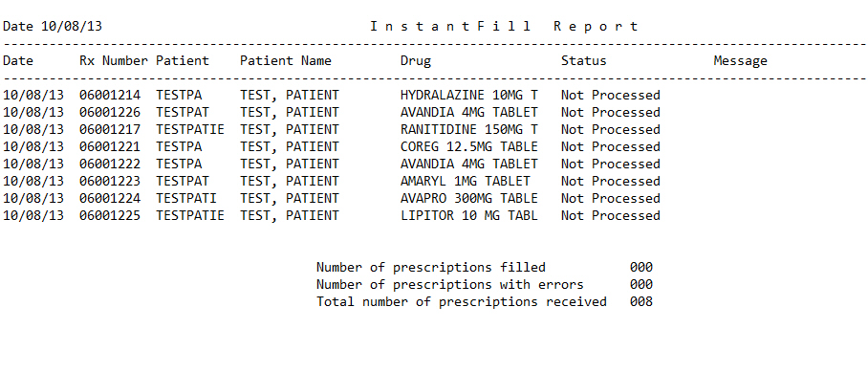Viewport: 868px width, 373px height.
Task: Click Not Processed status for Rx 06001225
Action: tap(611, 215)
